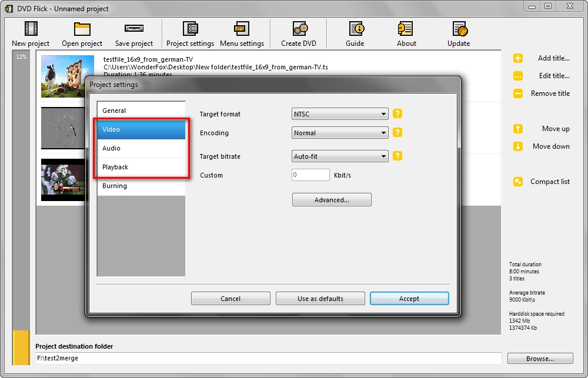588x378 pixels.
Task: Open the Guide from the toolbar
Action: click(x=356, y=29)
